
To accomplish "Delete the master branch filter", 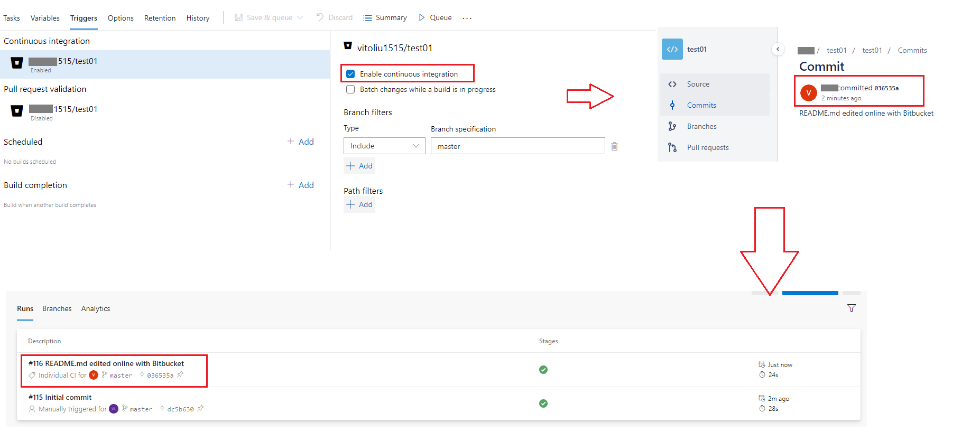I will point(615,146).
